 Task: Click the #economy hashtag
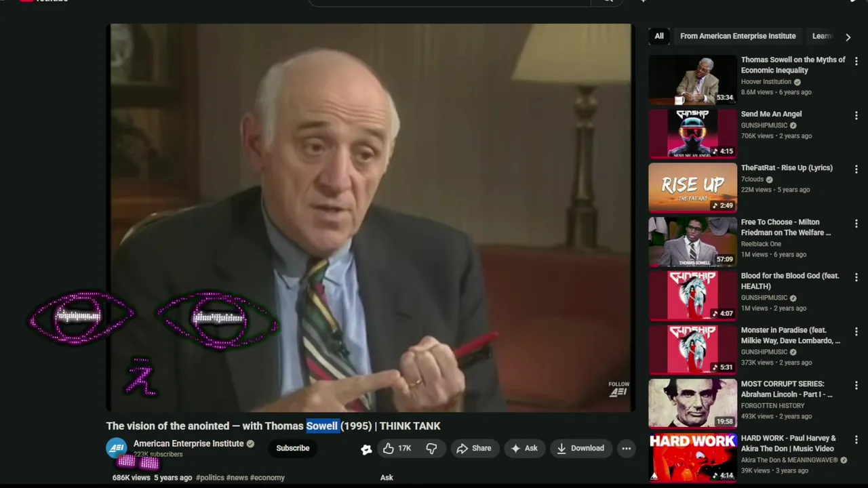(x=267, y=478)
